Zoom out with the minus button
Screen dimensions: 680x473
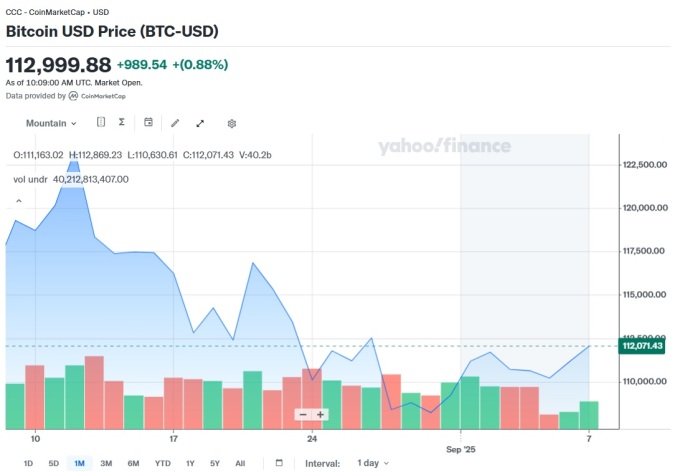303,415
